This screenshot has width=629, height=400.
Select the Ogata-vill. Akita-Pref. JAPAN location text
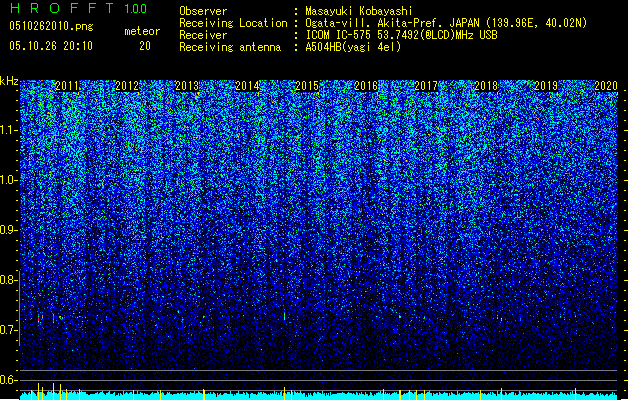tap(446, 23)
